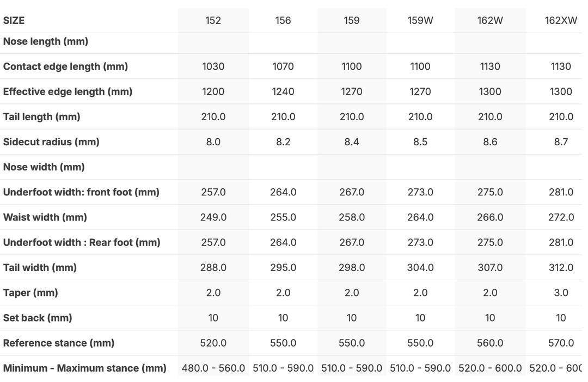Click the Waist width (mm) row label
588x382 pixels.
point(45,217)
